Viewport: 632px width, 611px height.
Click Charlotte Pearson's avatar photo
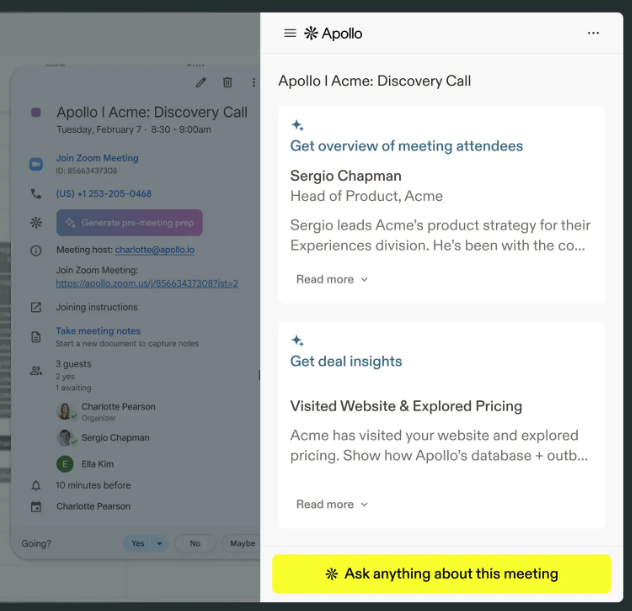click(65, 411)
